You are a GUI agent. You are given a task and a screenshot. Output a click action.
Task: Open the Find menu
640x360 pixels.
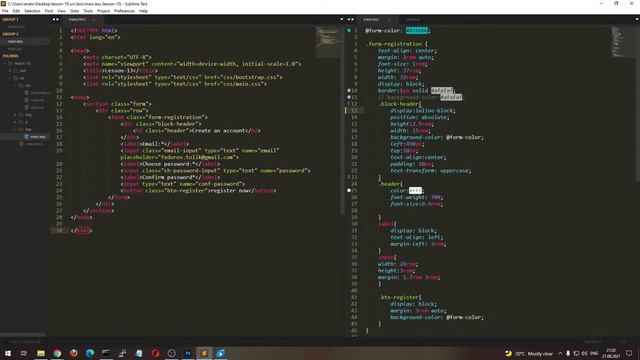[49, 11]
